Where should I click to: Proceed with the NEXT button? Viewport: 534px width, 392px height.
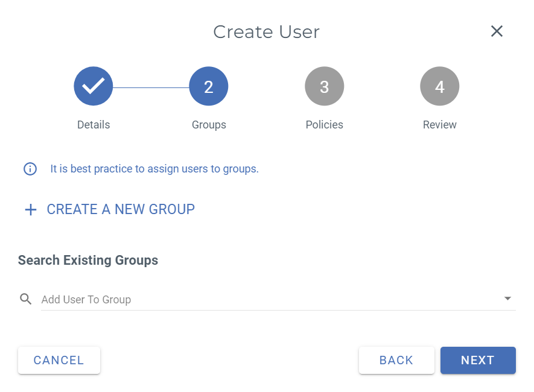[x=478, y=360]
